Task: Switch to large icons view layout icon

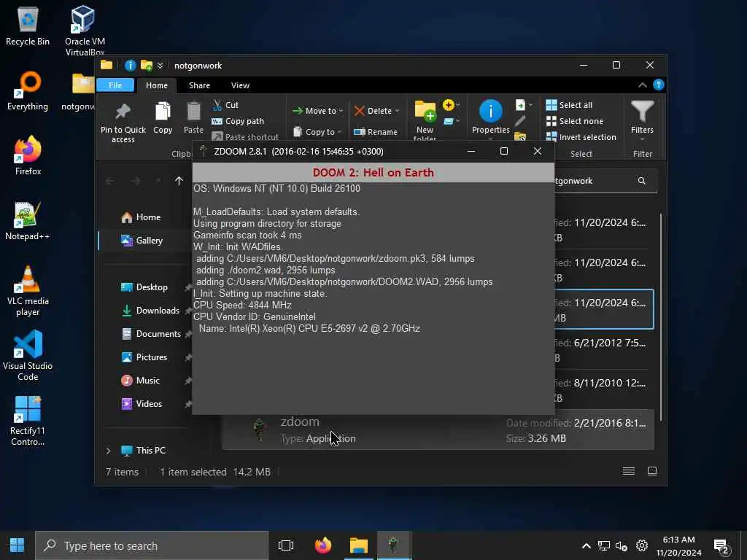Action: coord(652,472)
